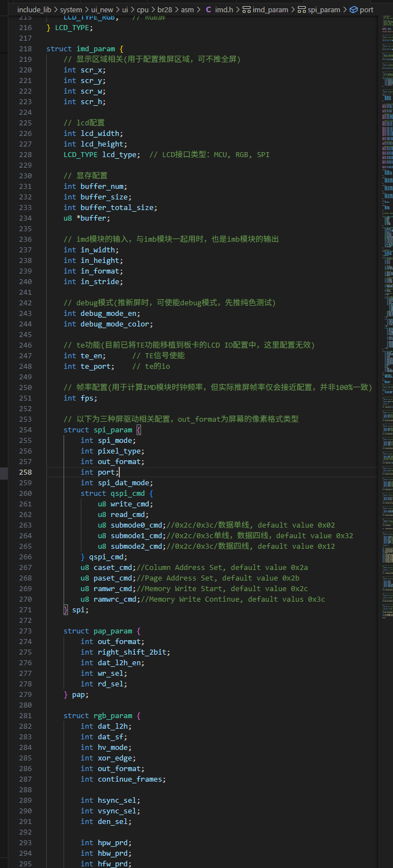Click the 'int buffer_total_size;' declaration
393x868 pixels.
tap(110, 207)
